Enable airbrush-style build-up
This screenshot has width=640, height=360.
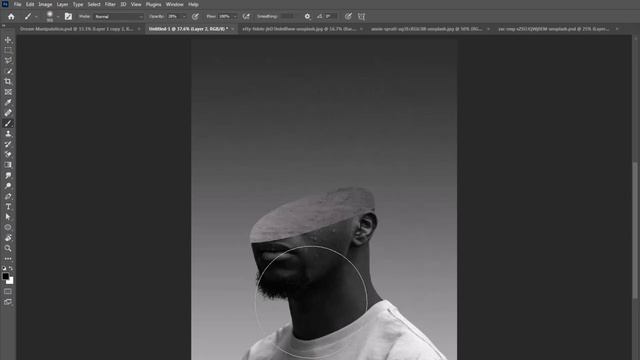[246, 17]
